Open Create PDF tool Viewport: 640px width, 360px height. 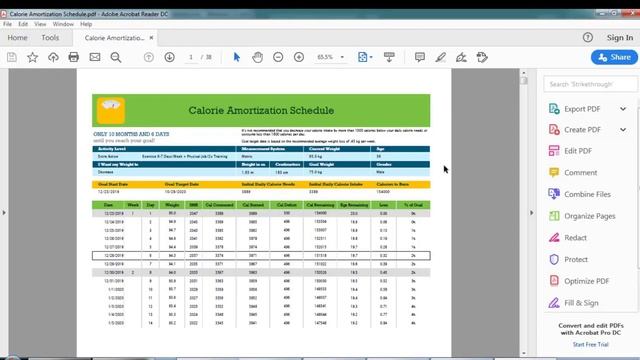tap(582, 130)
